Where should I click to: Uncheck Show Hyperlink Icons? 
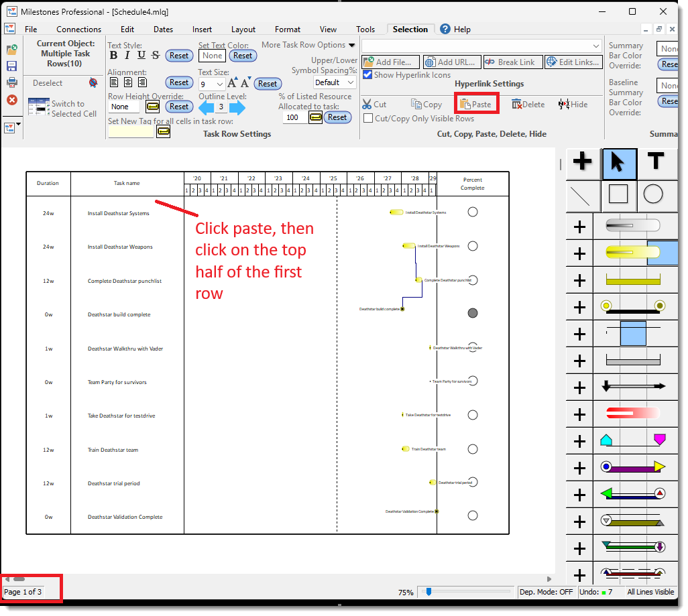[x=367, y=75]
